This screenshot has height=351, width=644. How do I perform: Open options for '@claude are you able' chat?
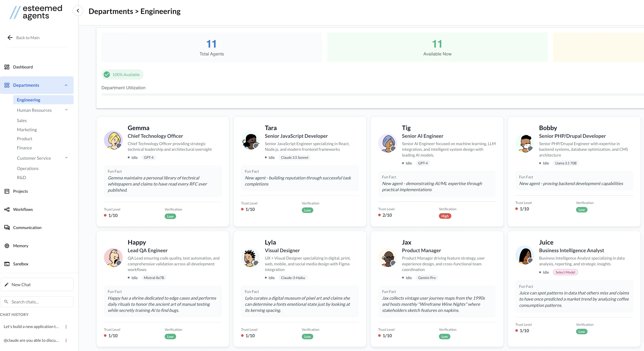[x=66, y=341]
